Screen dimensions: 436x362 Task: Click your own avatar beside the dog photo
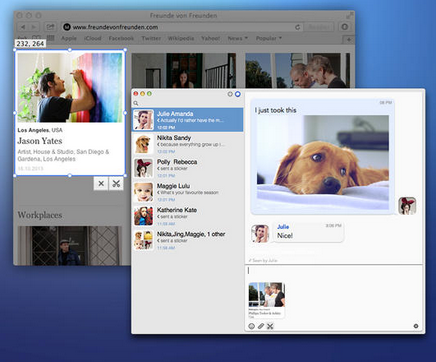(407, 206)
